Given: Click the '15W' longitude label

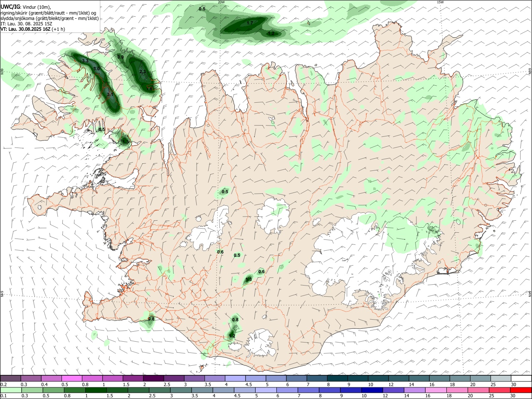Looking at the screenshot, I should pos(440,2).
